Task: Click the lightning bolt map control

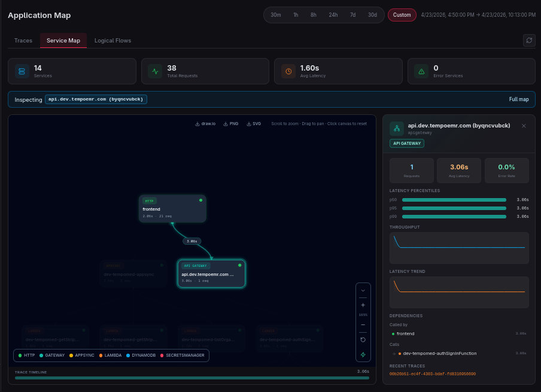Action: coord(363,355)
